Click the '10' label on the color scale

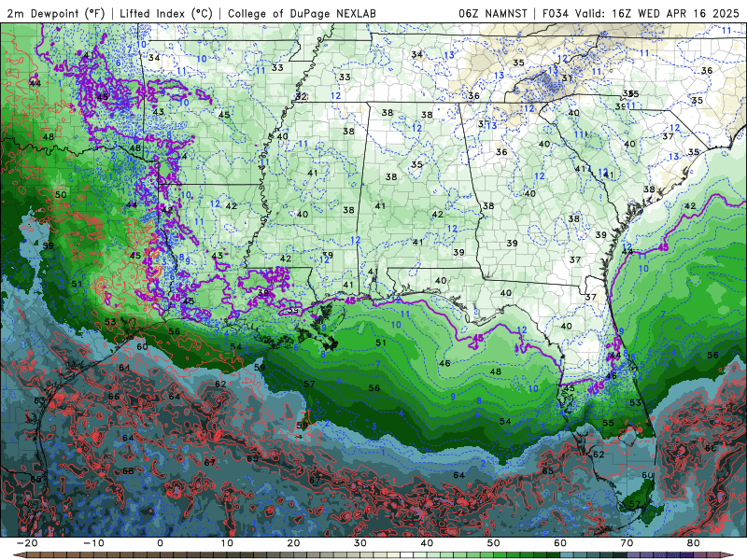coord(227,543)
